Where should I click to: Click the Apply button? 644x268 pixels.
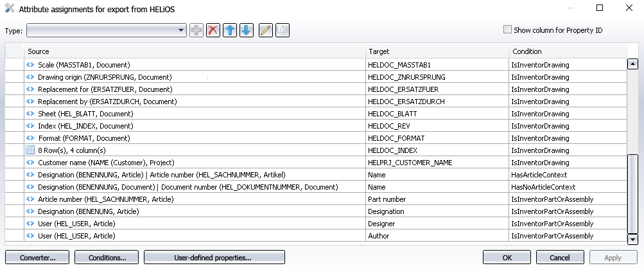pyautogui.click(x=613, y=258)
